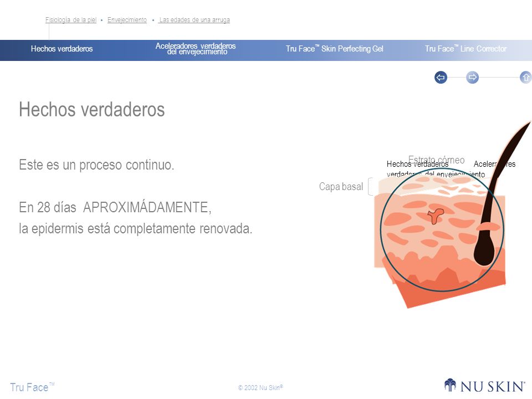Click the Capa basal label

pos(341,187)
